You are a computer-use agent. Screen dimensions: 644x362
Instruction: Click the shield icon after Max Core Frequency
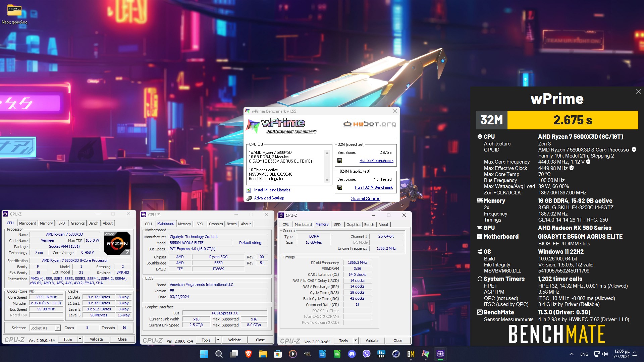click(588, 162)
